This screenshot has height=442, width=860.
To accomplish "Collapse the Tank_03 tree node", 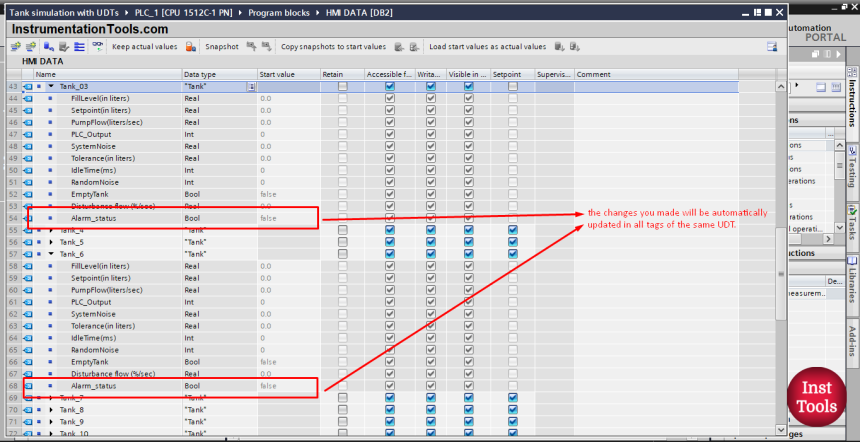I will [51, 87].
